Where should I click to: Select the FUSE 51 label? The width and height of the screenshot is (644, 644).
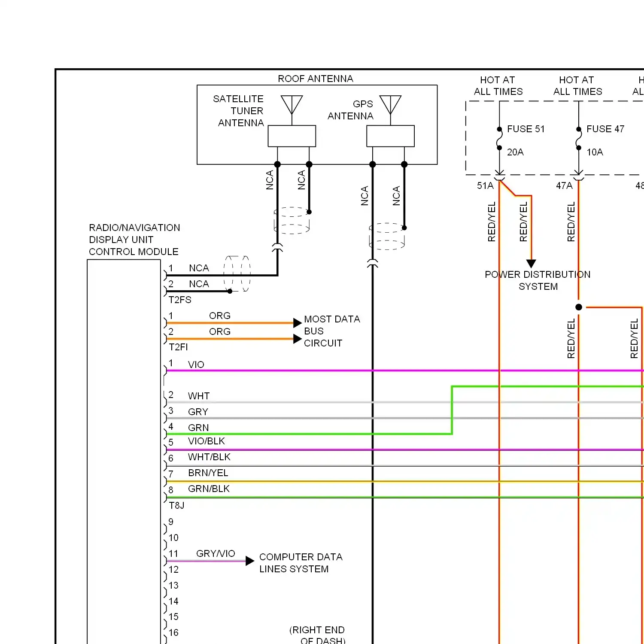(x=526, y=129)
